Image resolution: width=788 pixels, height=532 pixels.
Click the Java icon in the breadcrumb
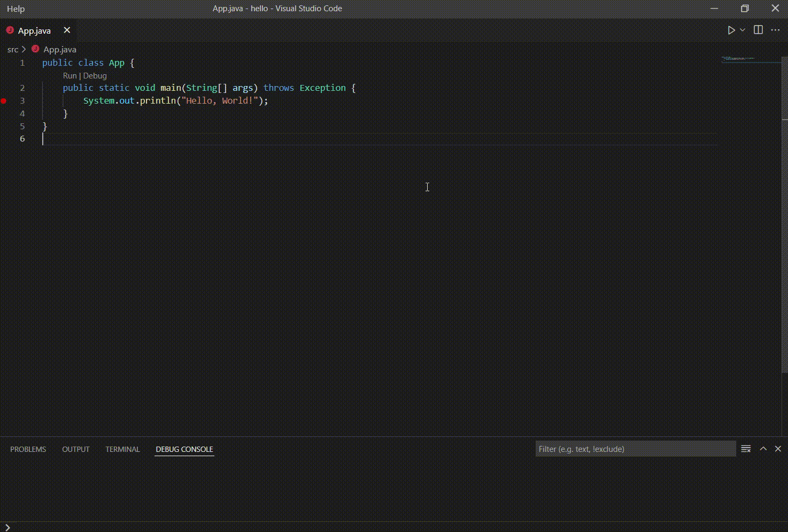pyautogui.click(x=35, y=49)
